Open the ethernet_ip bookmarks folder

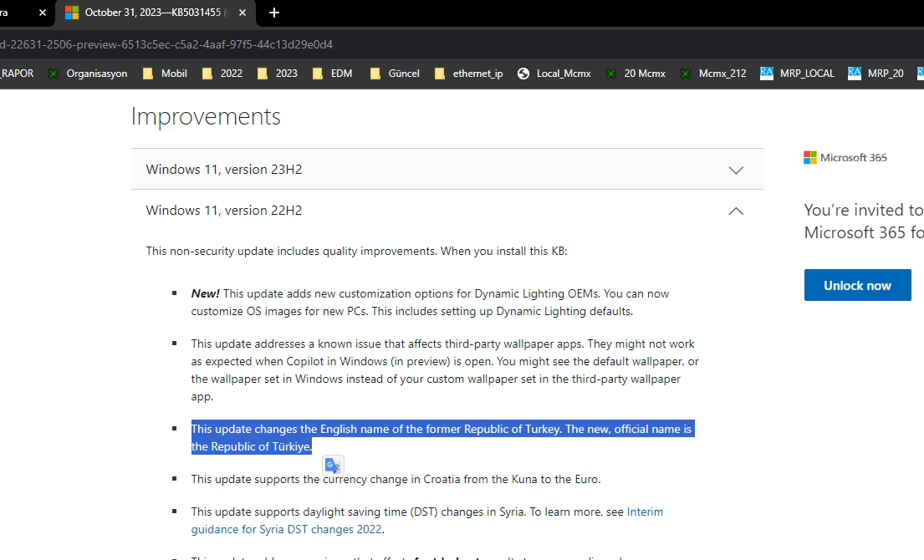click(468, 74)
